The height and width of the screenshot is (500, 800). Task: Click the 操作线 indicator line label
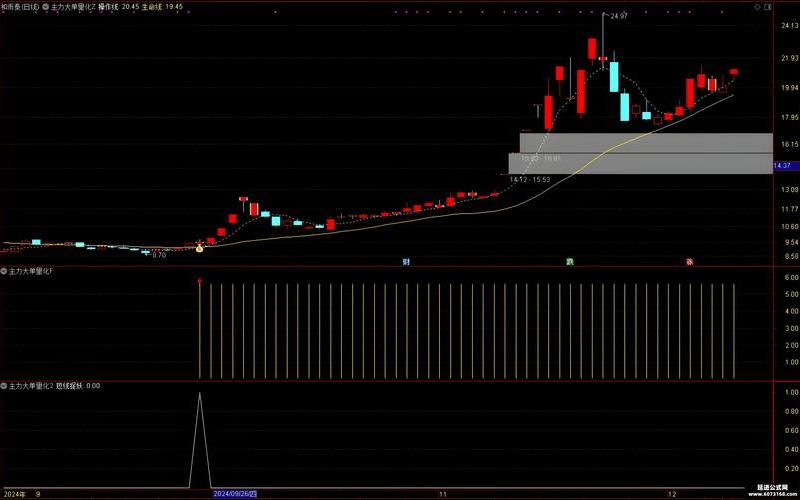(x=109, y=6)
